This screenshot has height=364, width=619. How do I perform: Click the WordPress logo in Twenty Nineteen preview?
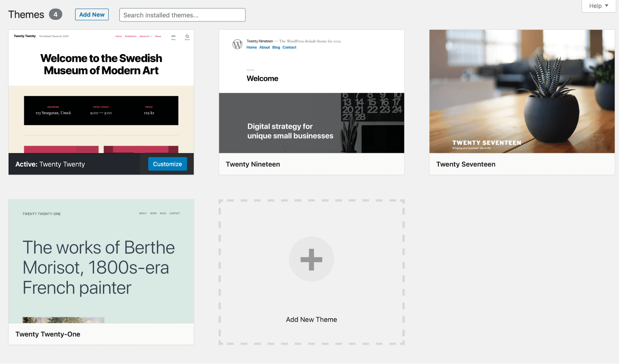[x=237, y=44]
